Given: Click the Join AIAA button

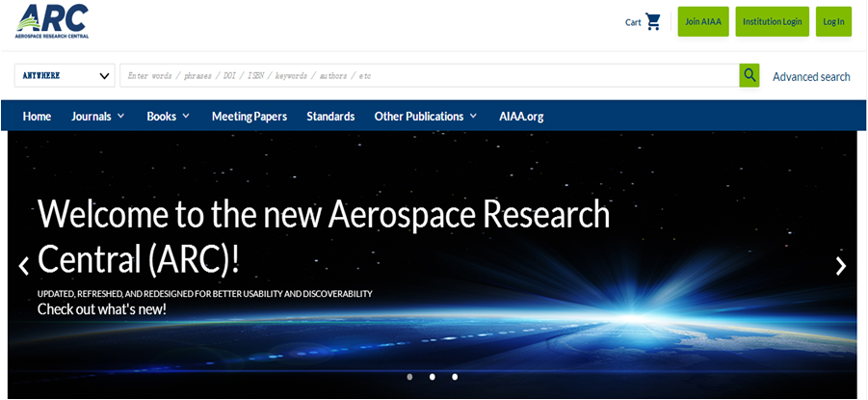Looking at the screenshot, I should coord(703,21).
